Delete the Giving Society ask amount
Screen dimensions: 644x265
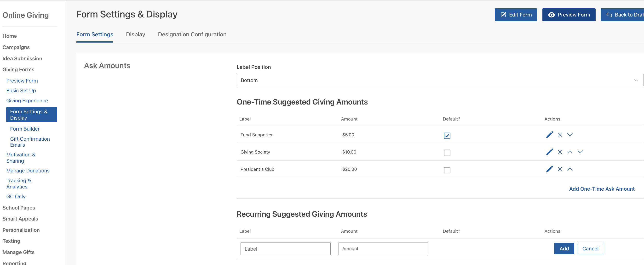560,152
